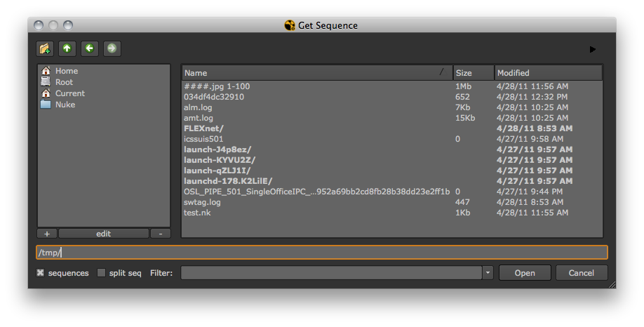The image size is (644, 327).
Task: Sort files by Size column header
Action: coord(473,73)
